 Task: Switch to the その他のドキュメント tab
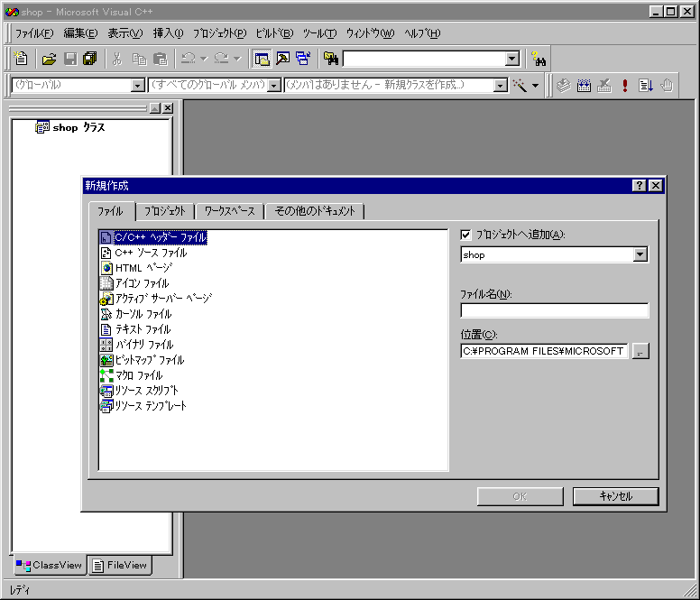click(315, 211)
